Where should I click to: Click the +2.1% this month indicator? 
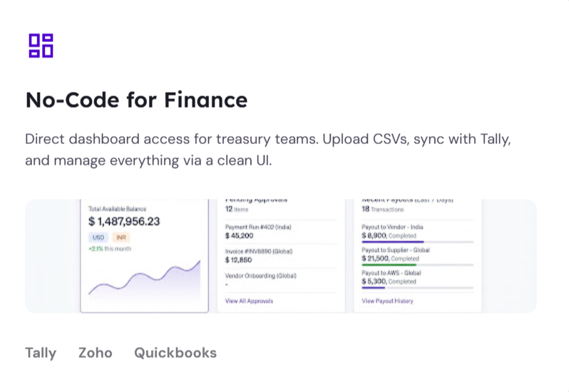(110, 249)
